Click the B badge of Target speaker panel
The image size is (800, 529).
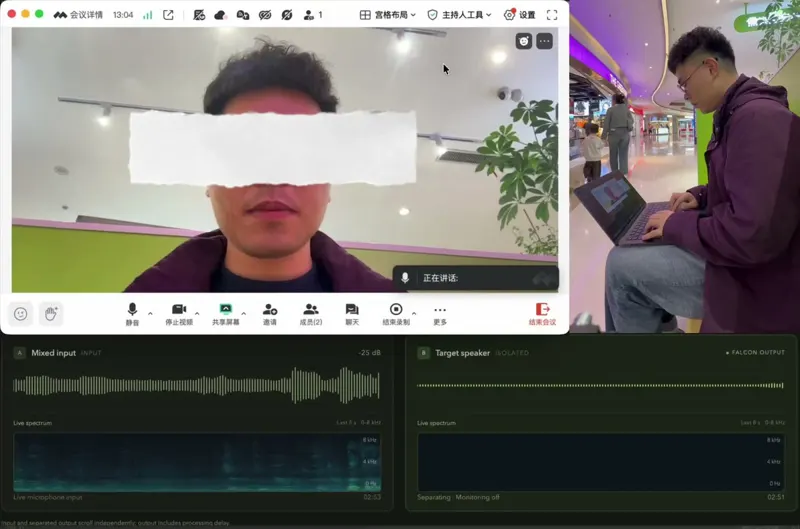(x=423, y=352)
